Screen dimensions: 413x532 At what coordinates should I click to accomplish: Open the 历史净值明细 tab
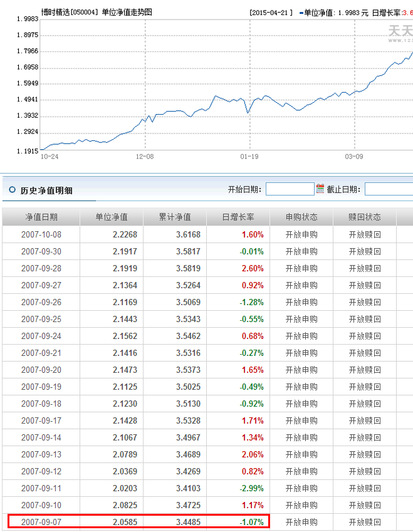(x=46, y=190)
